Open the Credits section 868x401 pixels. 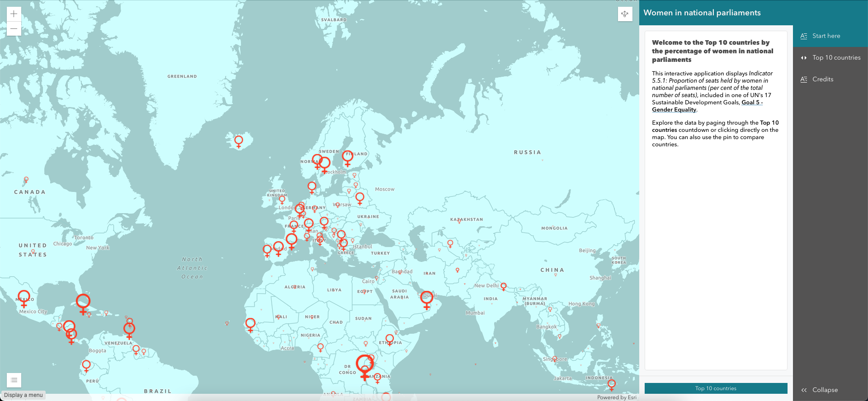[x=830, y=79]
